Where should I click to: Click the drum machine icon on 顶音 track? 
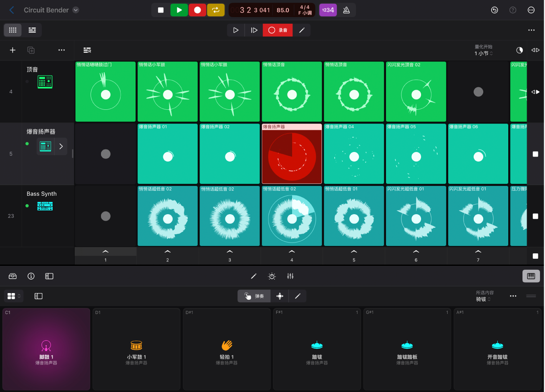pos(45,82)
